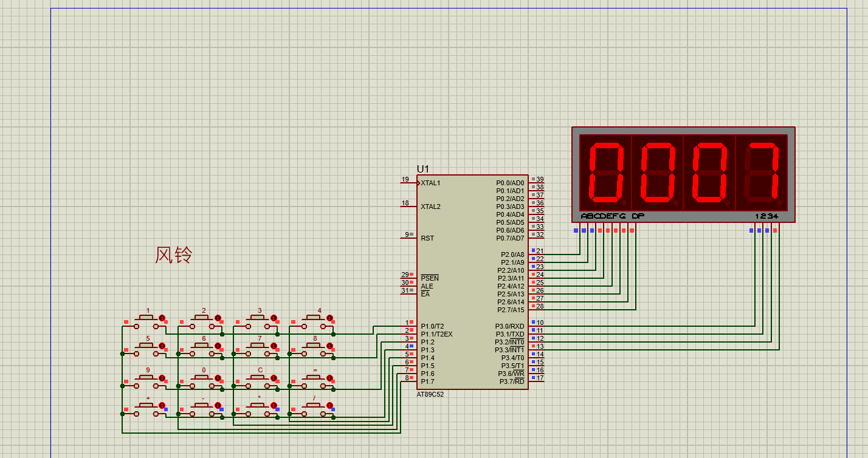Click the XTAL2 pin label
This screenshot has width=868, height=458.
coord(430,207)
